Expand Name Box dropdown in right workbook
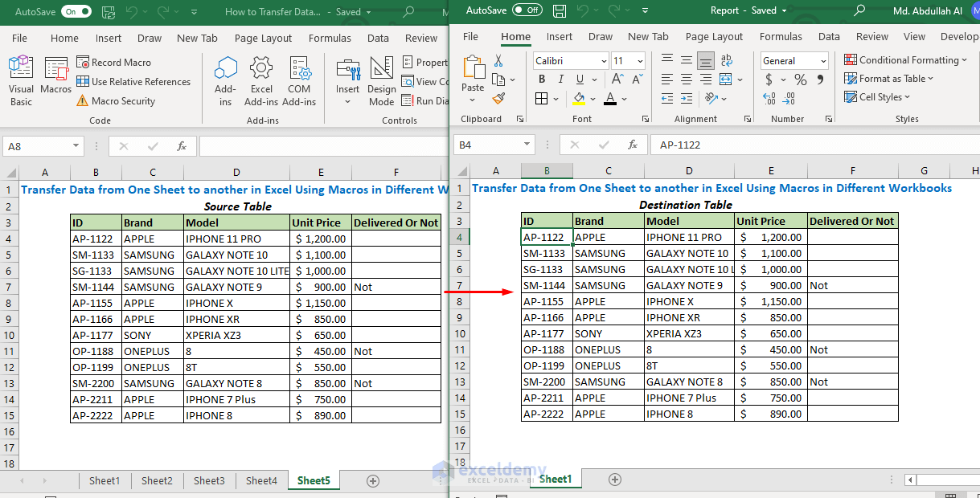 (527, 145)
